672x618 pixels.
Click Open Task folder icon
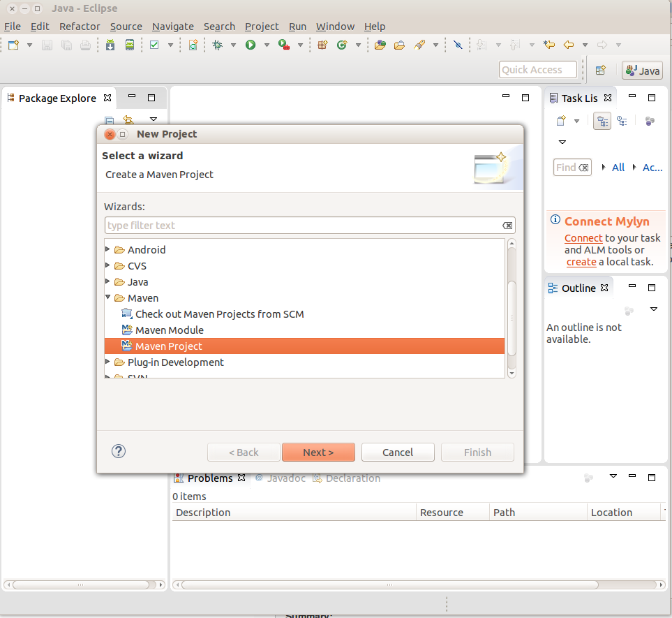pos(399,45)
